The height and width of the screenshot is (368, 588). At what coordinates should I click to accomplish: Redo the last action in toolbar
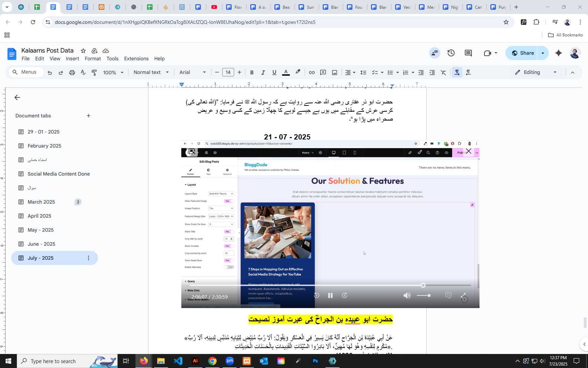tap(61, 73)
